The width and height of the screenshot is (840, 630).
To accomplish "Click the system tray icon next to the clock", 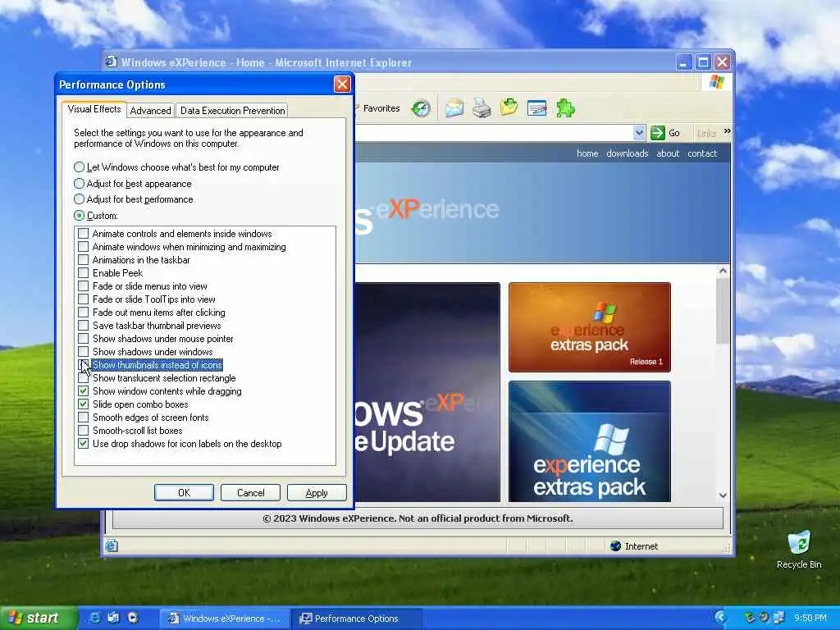I will [x=778, y=618].
